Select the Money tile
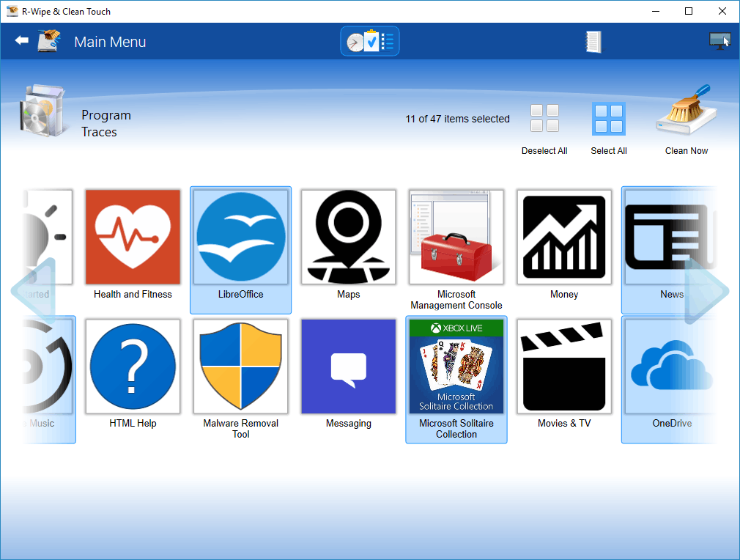Viewport: 740px width, 560px height. point(564,250)
